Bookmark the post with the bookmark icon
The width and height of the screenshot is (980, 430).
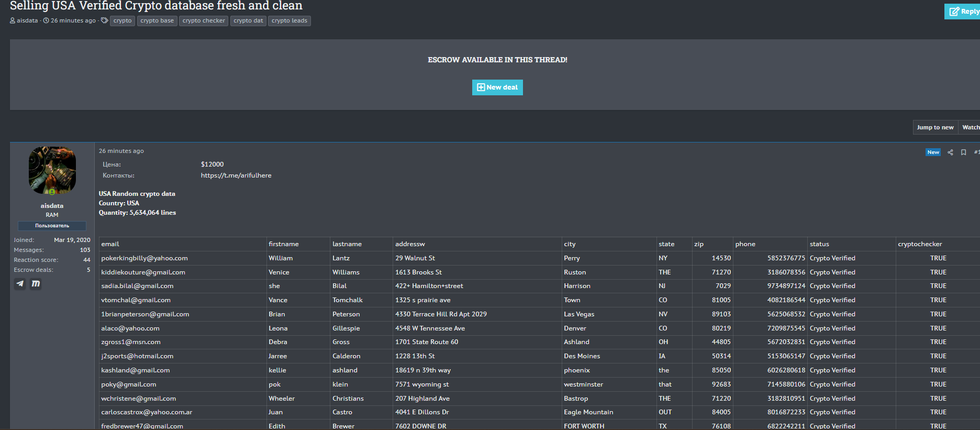[963, 152]
